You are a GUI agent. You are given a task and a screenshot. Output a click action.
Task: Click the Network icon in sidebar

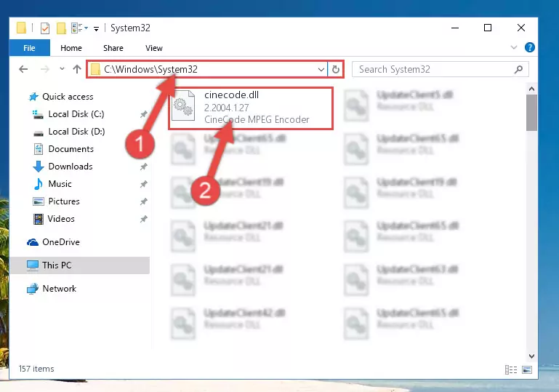pos(33,289)
